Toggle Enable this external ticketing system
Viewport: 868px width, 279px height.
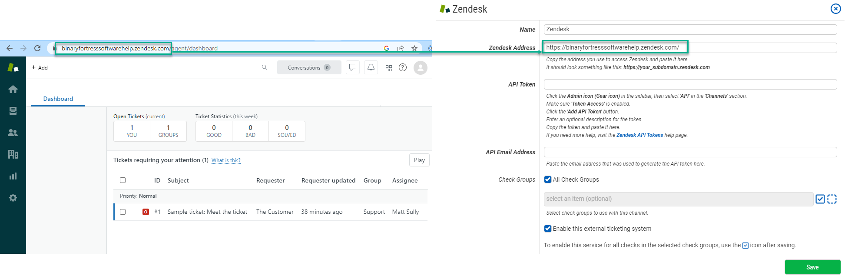click(548, 229)
